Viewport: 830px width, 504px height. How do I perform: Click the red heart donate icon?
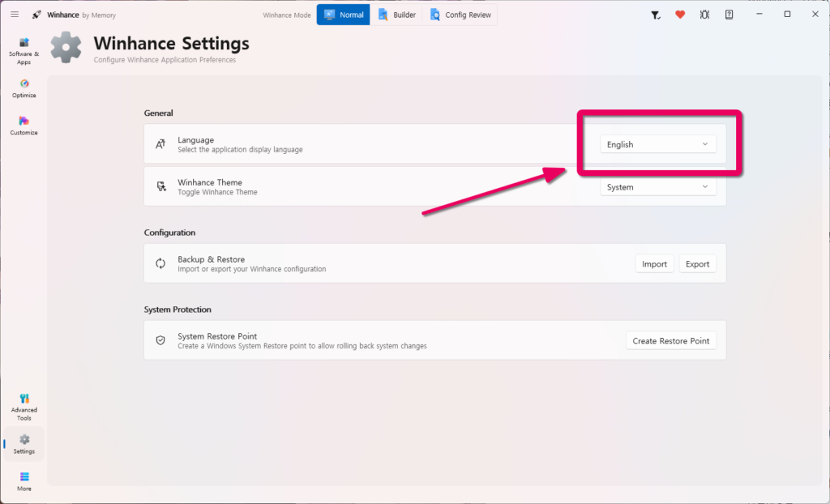click(680, 15)
